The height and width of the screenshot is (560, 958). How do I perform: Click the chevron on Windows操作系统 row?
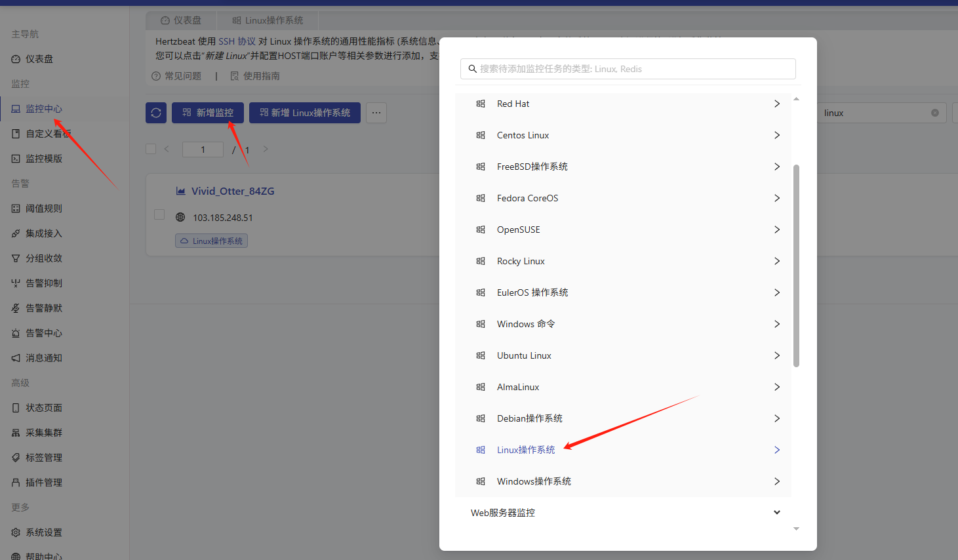pos(777,481)
